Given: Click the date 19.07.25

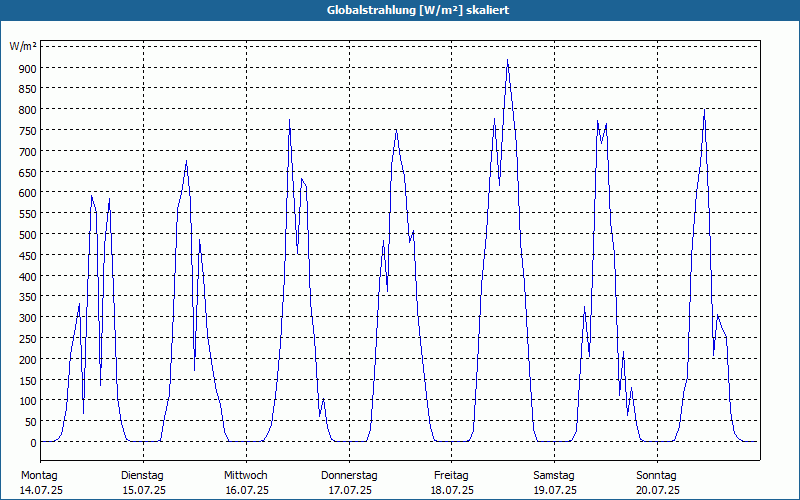Looking at the screenshot, I should (x=555, y=491).
